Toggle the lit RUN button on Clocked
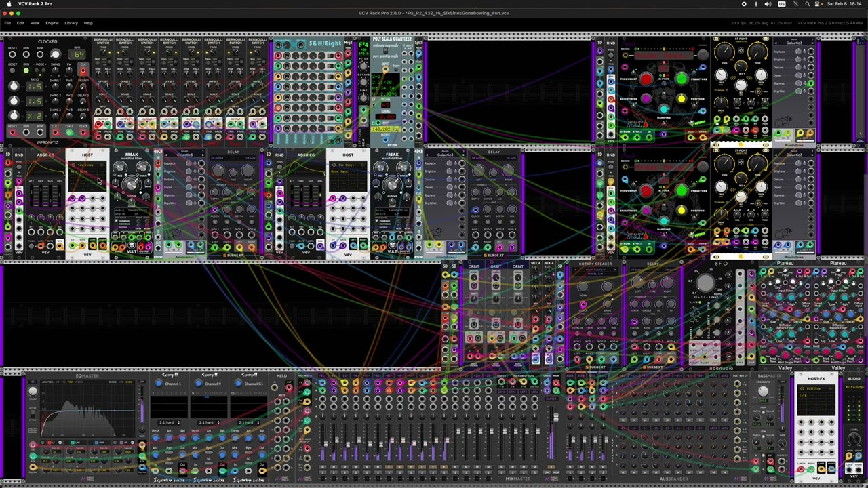The height and width of the screenshot is (488, 868). pyautogui.click(x=26, y=70)
